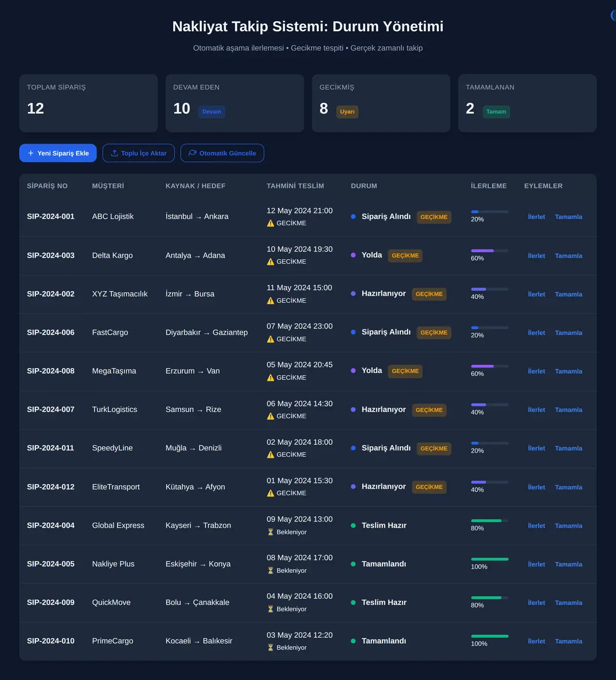The height and width of the screenshot is (680, 616).
Task: Click the hourglass icon under 08 May 2024 17:00
Action: 271,571
